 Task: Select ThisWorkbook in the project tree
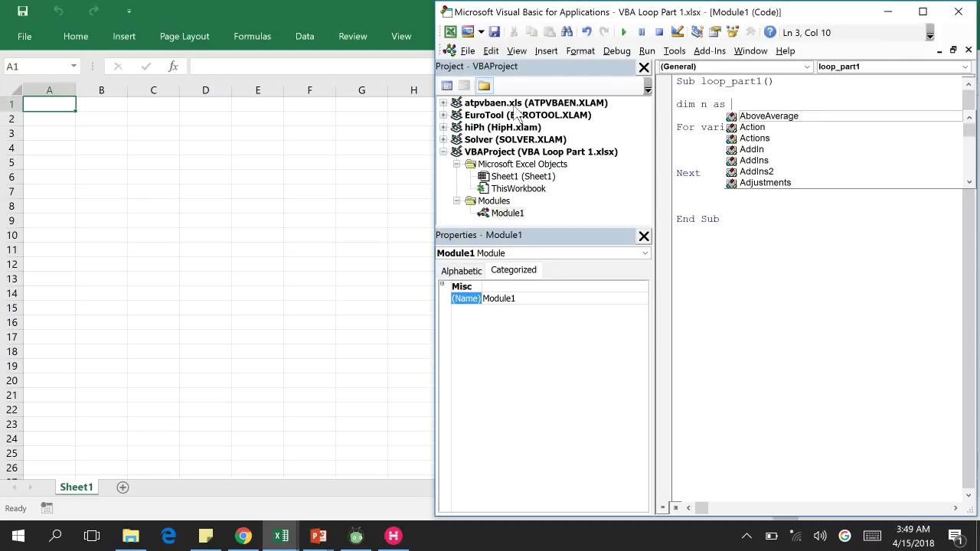tap(518, 188)
